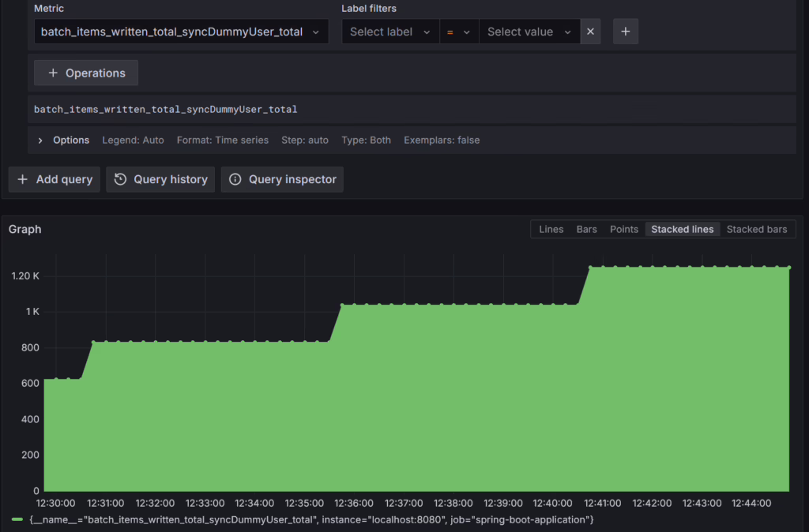Remove the label filter with X
Screen dimensions: 809x532
coord(590,32)
